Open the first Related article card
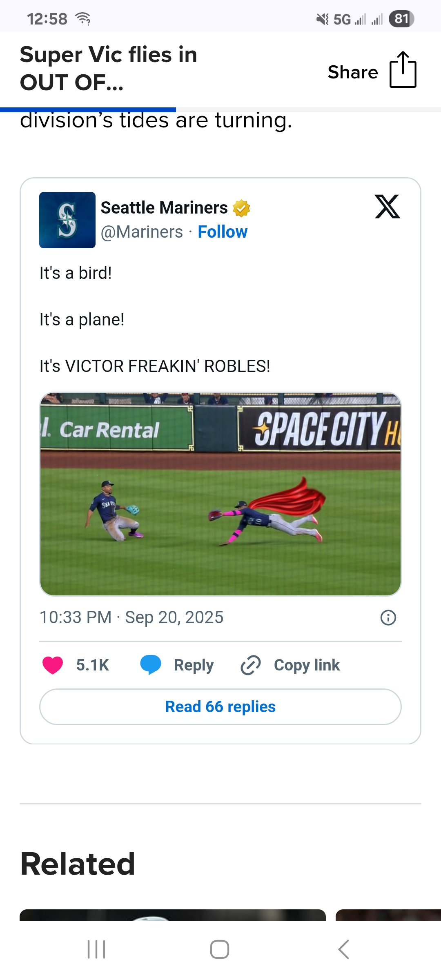 [172, 915]
